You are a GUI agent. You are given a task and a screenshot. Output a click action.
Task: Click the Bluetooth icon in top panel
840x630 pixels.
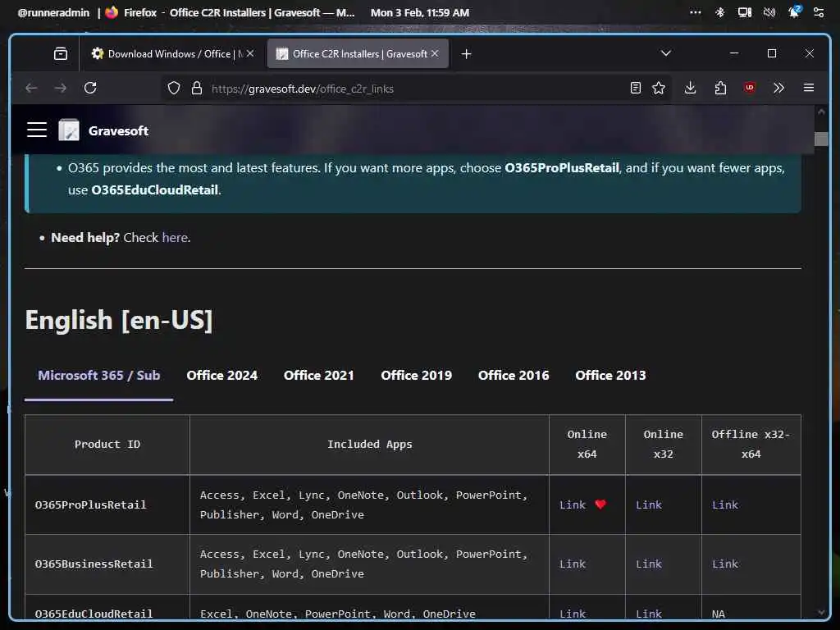click(720, 12)
